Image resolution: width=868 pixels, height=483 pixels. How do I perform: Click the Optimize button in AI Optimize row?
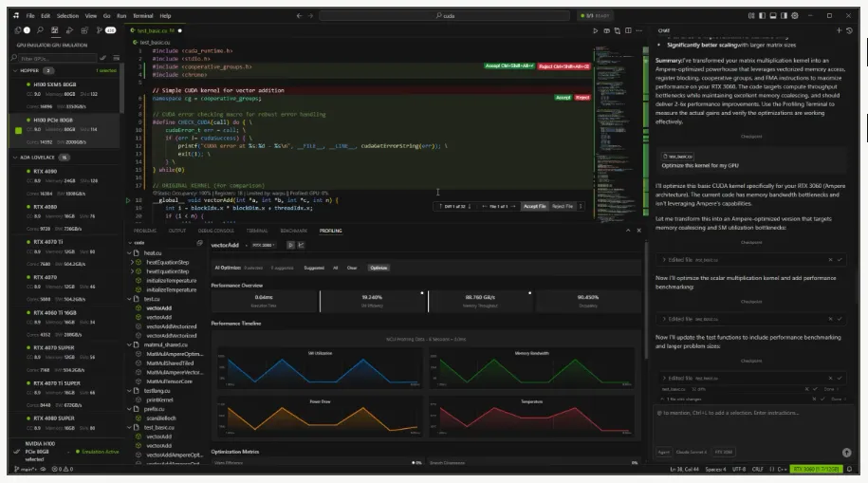click(379, 268)
